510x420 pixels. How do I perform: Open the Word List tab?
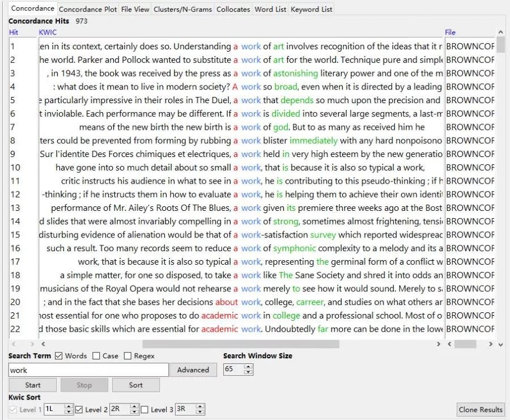[x=270, y=9]
